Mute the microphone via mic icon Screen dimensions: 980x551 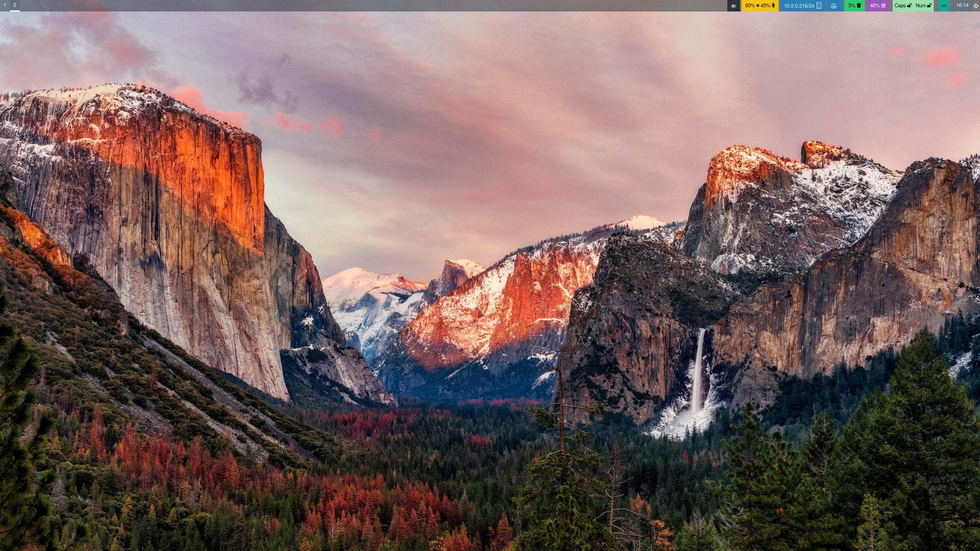[x=773, y=6]
